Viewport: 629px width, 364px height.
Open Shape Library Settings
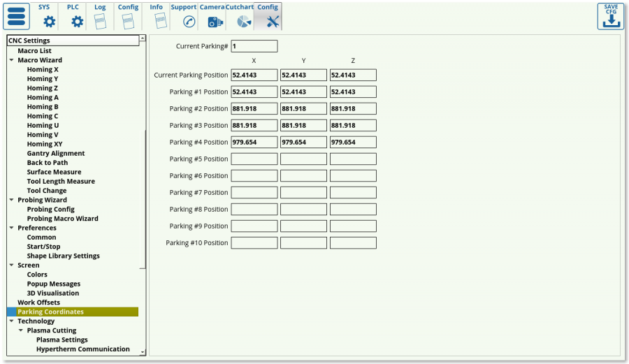(64, 256)
